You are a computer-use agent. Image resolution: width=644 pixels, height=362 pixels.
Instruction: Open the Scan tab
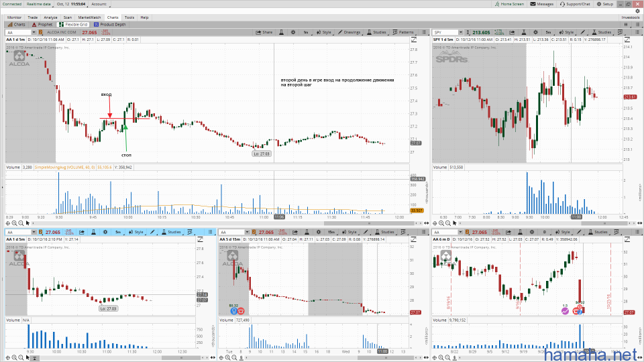pyautogui.click(x=67, y=17)
